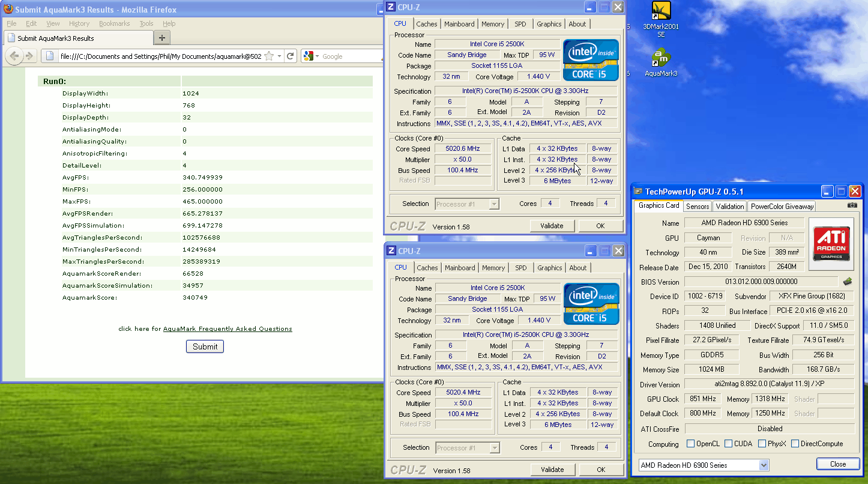Click the GPU-Z title bar icon
Viewport: 868px width, 484px height.
click(x=638, y=192)
